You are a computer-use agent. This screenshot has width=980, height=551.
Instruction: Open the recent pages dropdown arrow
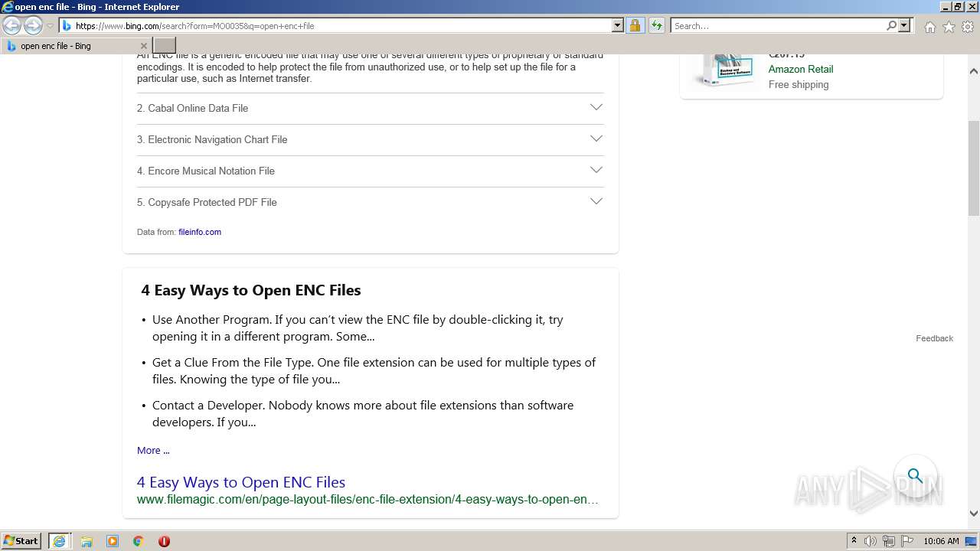pyautogui.click(x=50, y=26)
